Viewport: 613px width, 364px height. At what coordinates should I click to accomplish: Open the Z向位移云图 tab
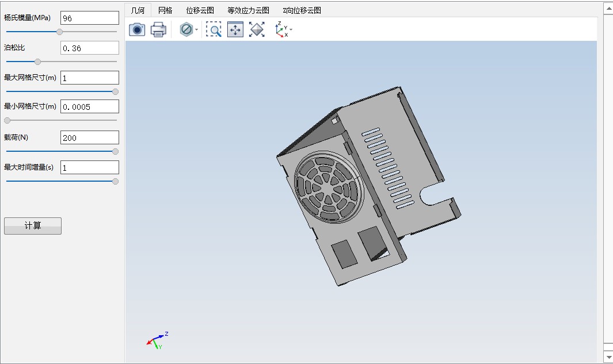[302, 10]
